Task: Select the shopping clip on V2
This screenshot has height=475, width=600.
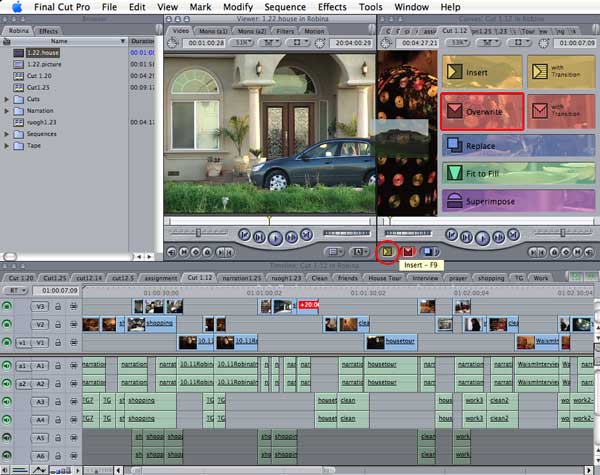Action: point(152,324)
